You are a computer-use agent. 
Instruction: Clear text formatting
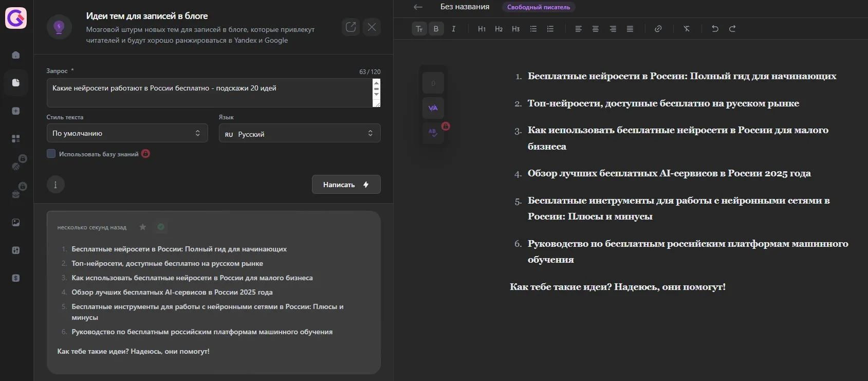pyautogui.click(x=687, y=29)
